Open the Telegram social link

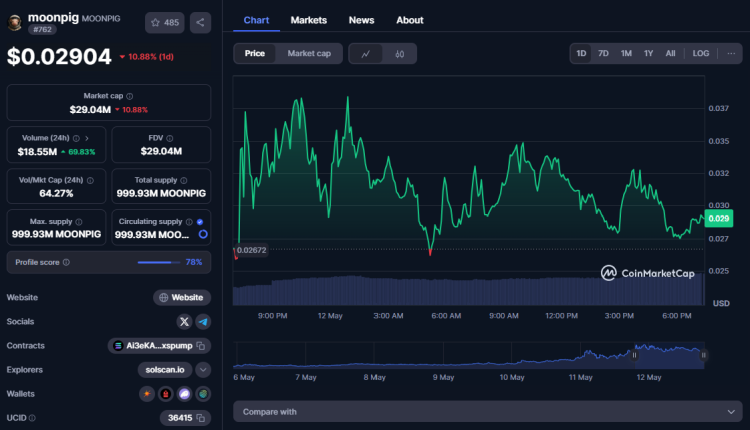click(x=203, y=321)
